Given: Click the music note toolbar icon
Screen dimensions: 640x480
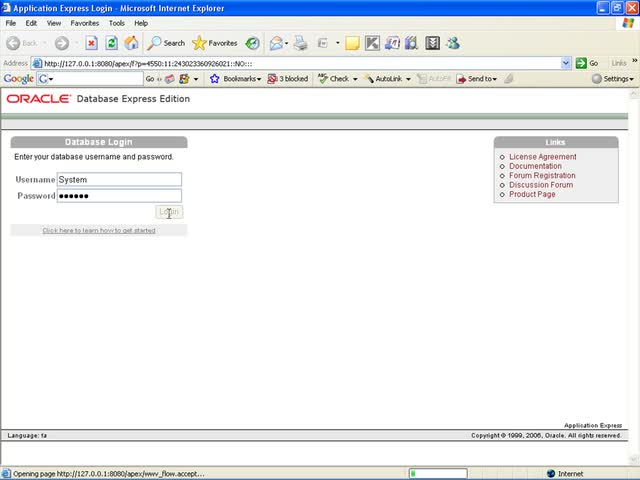Looking at the screenshot, I should pos(392,43).
